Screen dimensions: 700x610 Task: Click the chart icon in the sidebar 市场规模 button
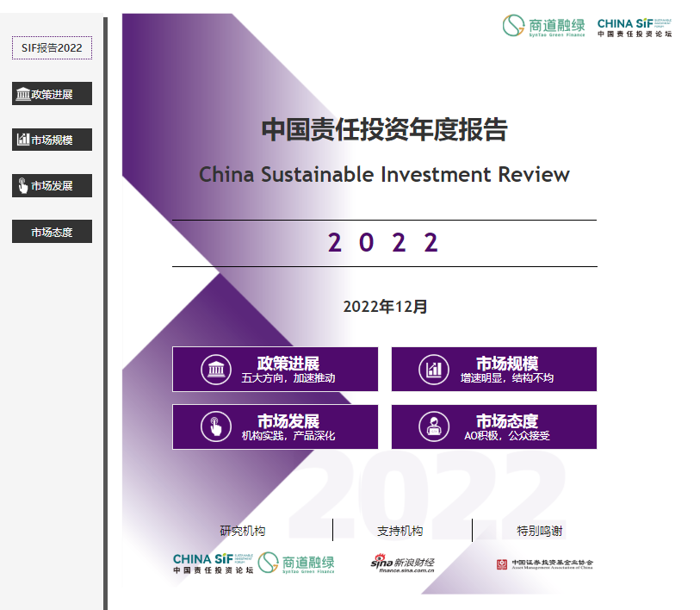click(x=22, y=140)
